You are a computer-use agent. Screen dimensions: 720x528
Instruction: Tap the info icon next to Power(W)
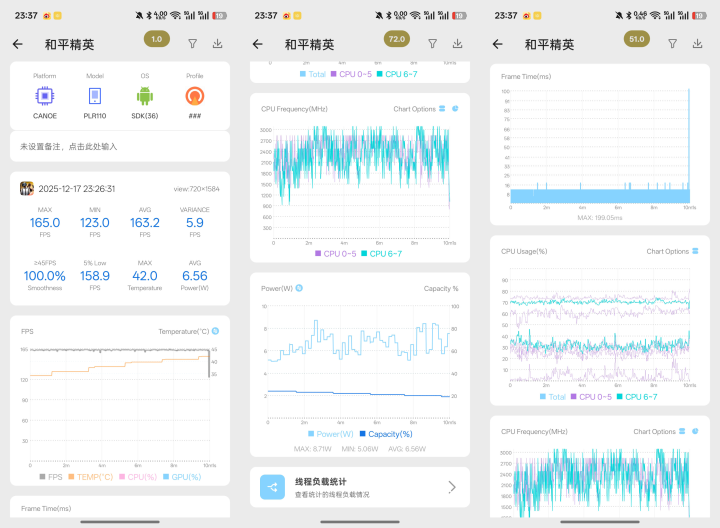click(299, 288)
